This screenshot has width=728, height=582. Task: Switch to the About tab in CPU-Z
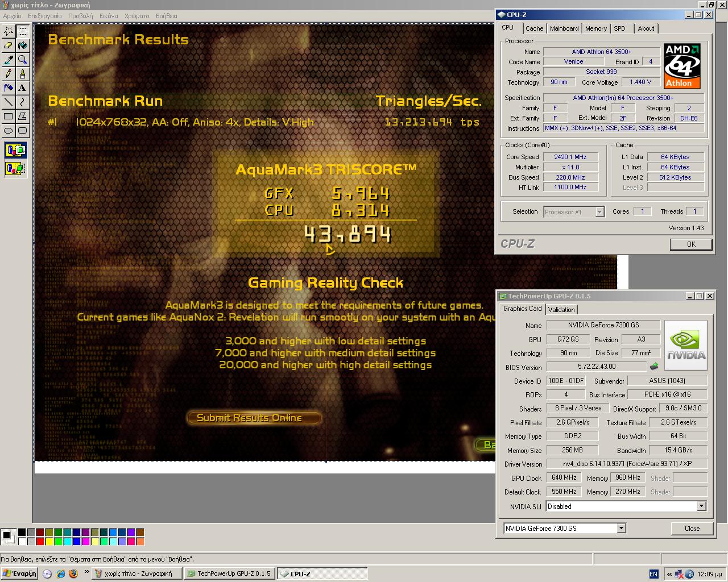pos(646,28)
